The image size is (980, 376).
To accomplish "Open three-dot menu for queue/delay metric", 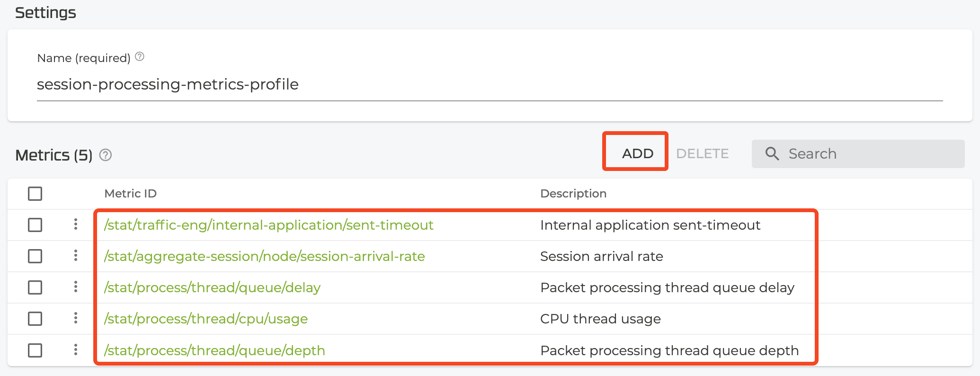I will (76, 287).
